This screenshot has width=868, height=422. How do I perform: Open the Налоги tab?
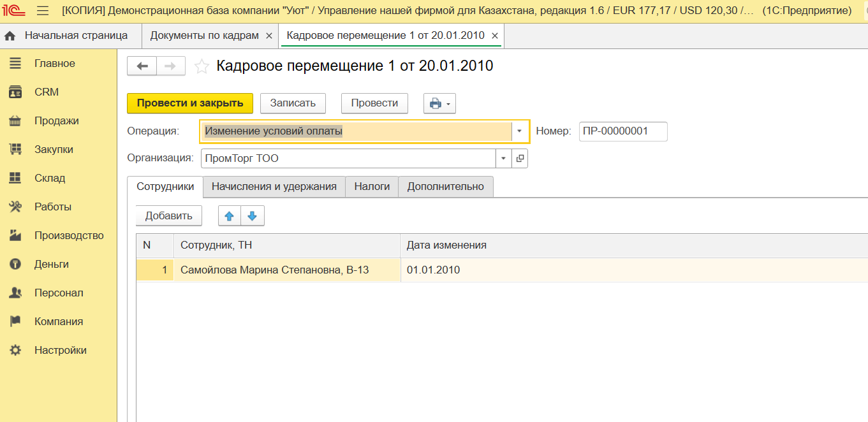(x=372, y=187)
